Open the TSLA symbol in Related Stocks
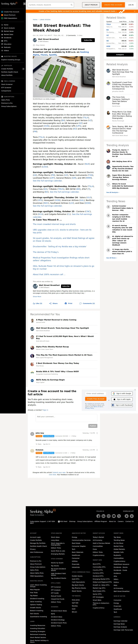The height and width of the screenshot is (644, 138). tap(108, 24)
